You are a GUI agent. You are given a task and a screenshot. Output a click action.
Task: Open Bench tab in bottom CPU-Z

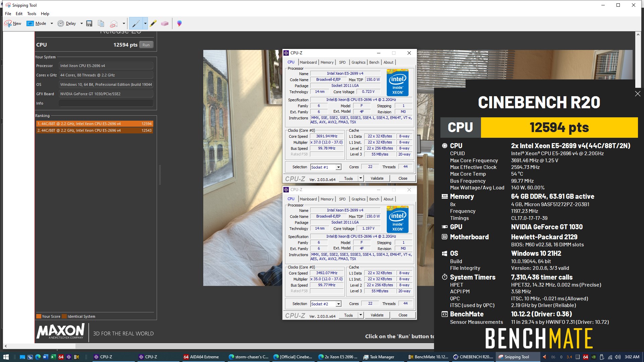point(374,199)
